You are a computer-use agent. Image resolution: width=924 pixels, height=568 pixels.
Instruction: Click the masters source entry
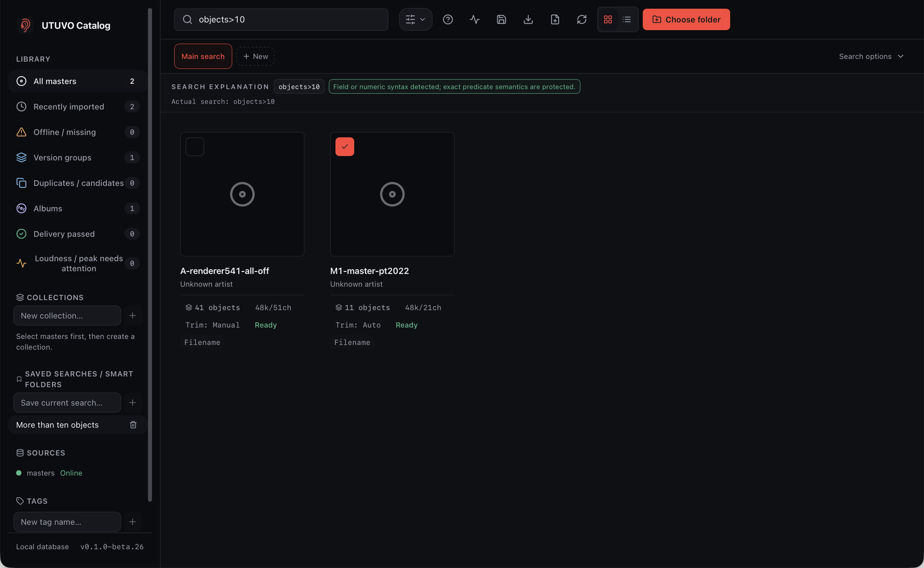(x=49, y=473)
